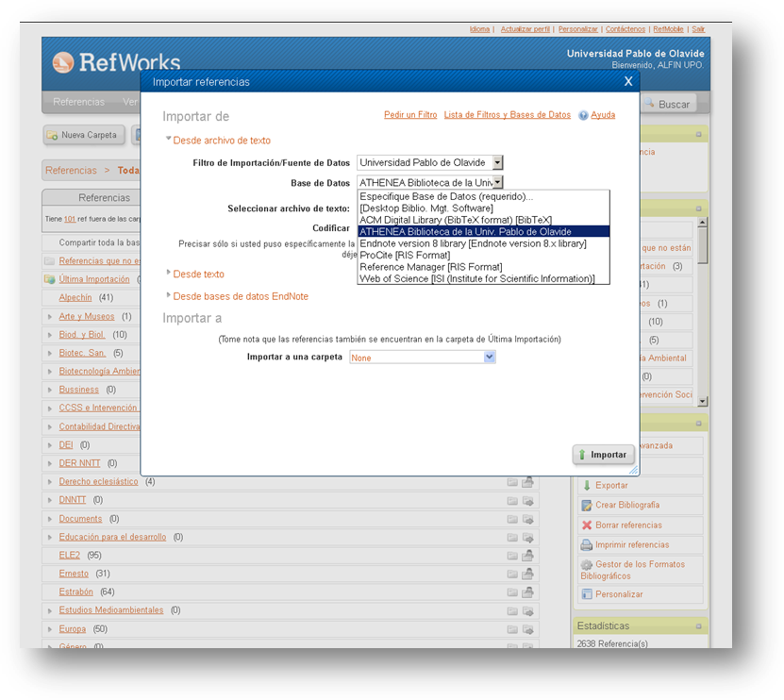Collapse the Estadísticas panel using its header icon

698,626
